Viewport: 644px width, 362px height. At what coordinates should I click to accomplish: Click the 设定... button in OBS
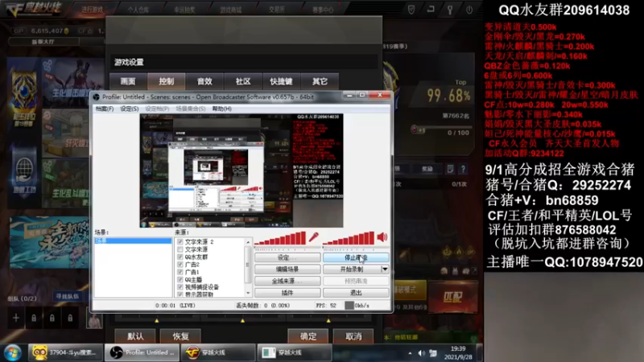(287, 257)
